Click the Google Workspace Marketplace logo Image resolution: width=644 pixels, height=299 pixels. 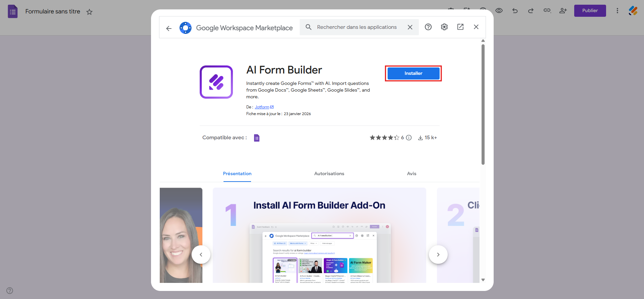coord(186,28)
